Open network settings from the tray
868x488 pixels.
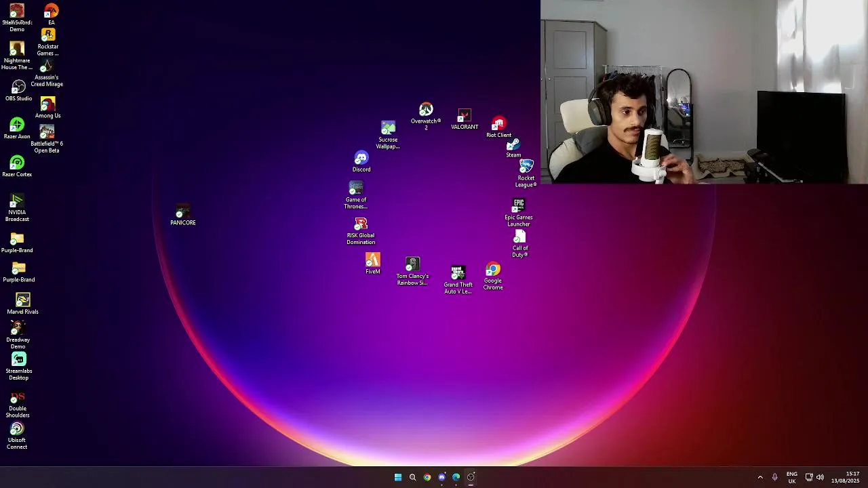click(x=809, y=477)
